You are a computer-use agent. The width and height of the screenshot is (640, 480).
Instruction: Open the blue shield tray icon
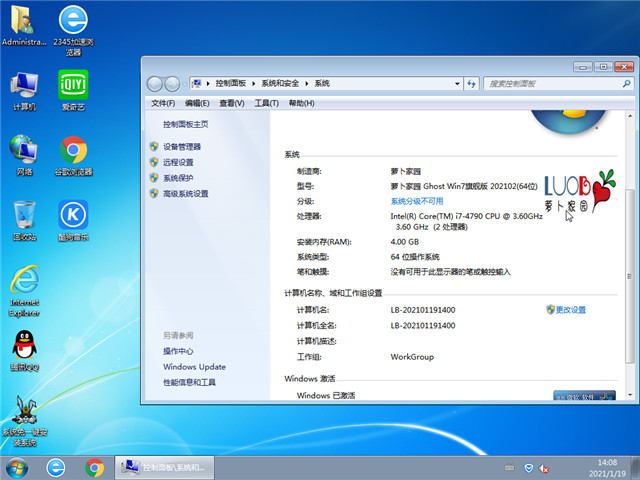tap(529, 468)
